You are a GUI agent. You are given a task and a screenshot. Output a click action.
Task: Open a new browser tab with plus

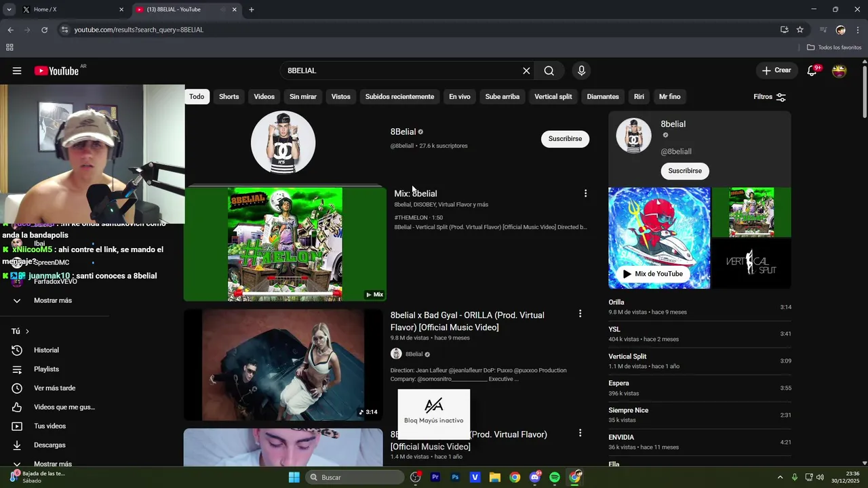[252, 9]
